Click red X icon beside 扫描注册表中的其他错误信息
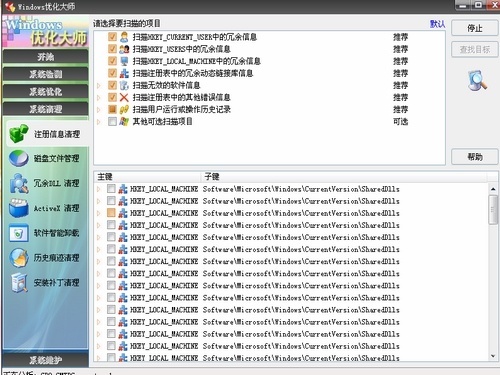The height and width of the screenshot is (375, 500). [x=124, y=97]
